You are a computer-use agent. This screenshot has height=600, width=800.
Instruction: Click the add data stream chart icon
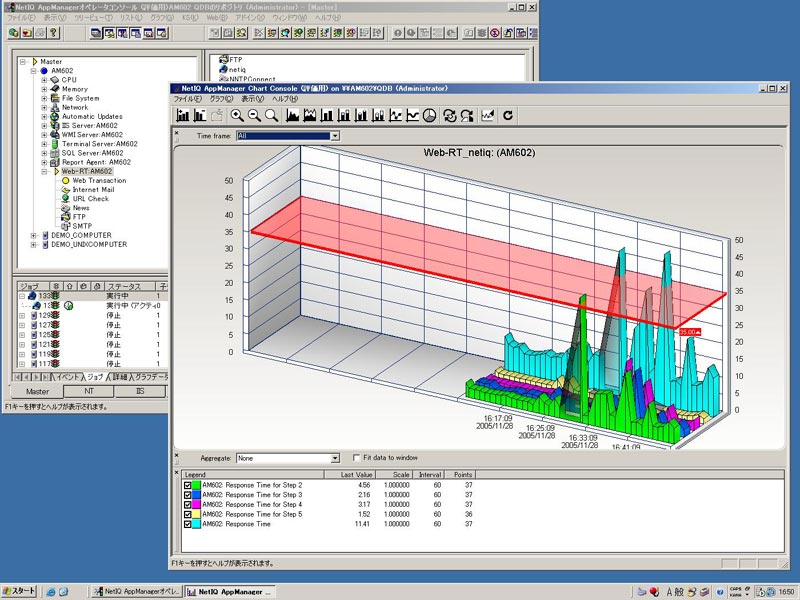[x=183, y=115]
